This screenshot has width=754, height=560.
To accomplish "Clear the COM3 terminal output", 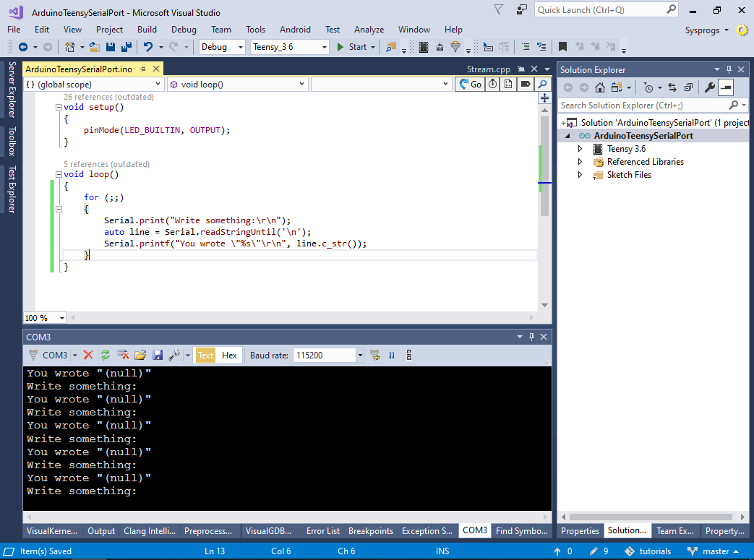I will [x=123, y=356].
